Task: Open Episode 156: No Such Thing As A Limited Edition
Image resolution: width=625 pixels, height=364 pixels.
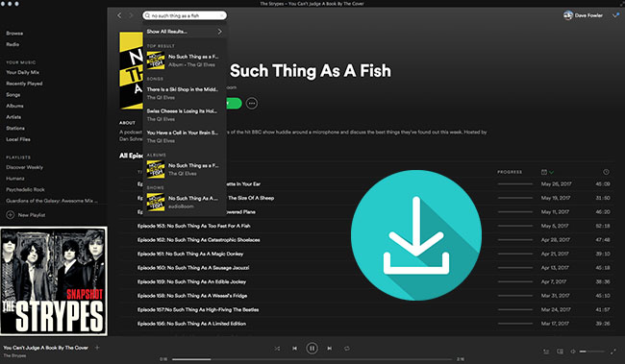Action: 191,324
